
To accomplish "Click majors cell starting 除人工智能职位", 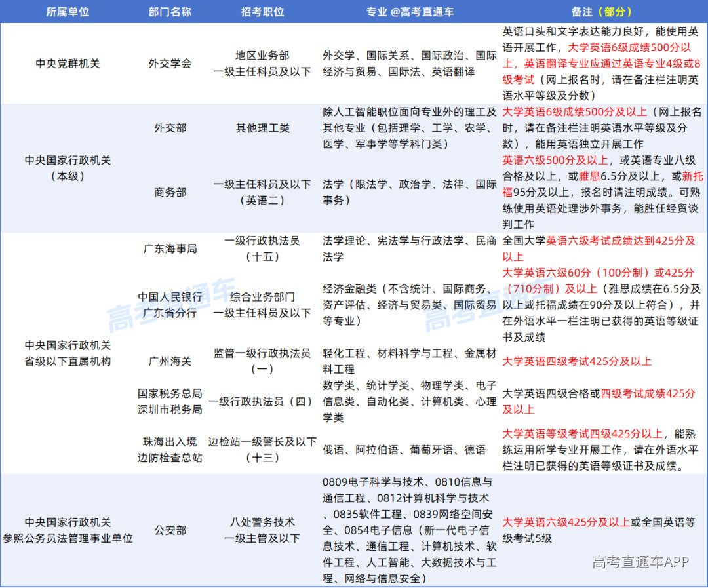I will point(410,128).
